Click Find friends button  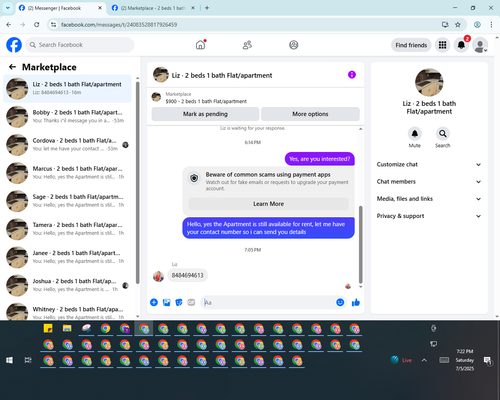point(411,45)
